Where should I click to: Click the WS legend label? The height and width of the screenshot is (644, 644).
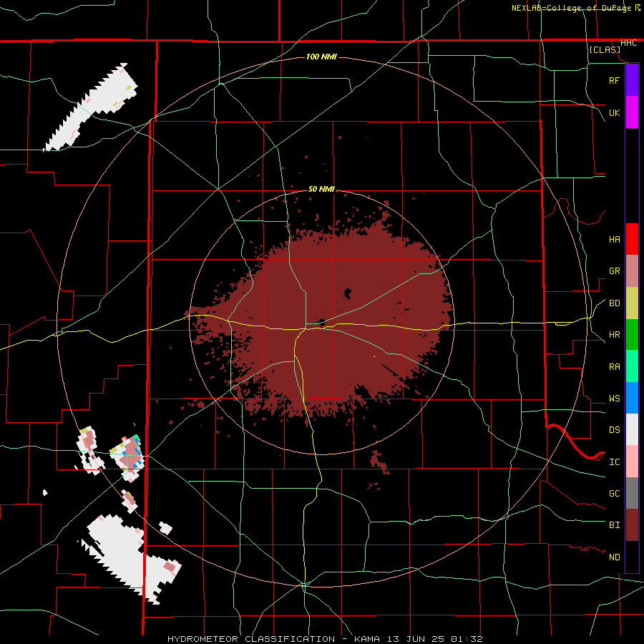pos(614,399)
